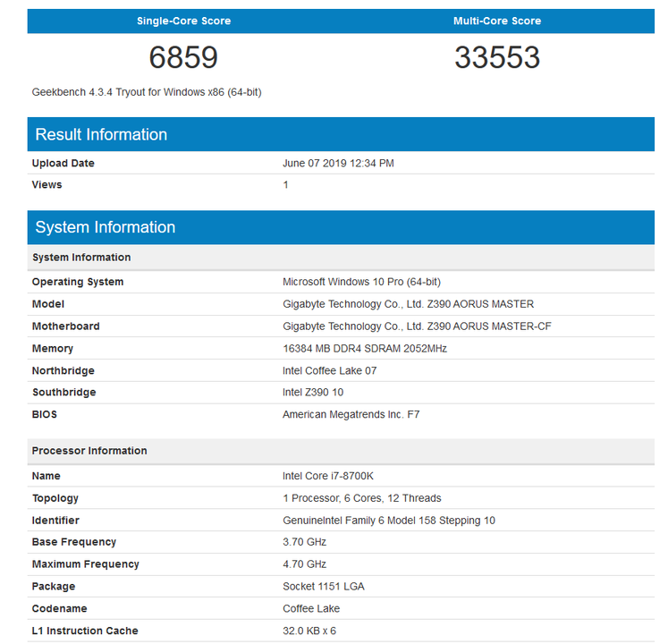668x644 pixels.
Task: Select the 3.70 GHz base frequency value
Action: (305, 542)
